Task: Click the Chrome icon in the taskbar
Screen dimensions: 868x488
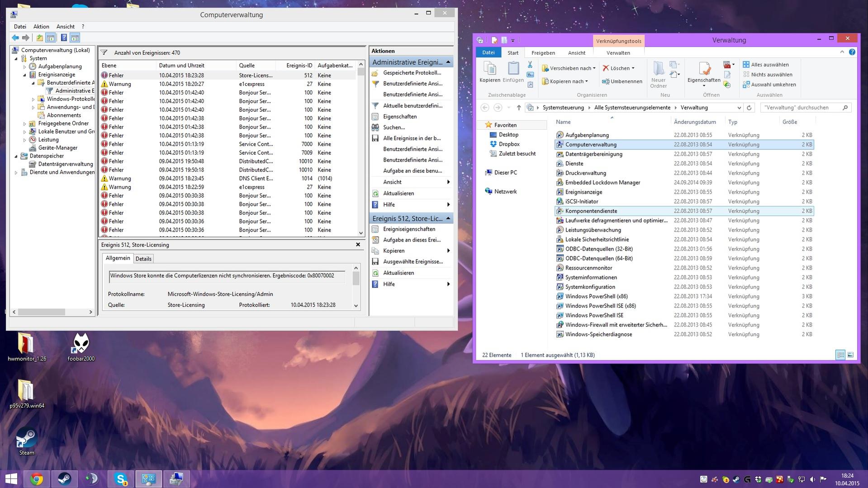Action: pyautogui.click(x=37, y=479)
